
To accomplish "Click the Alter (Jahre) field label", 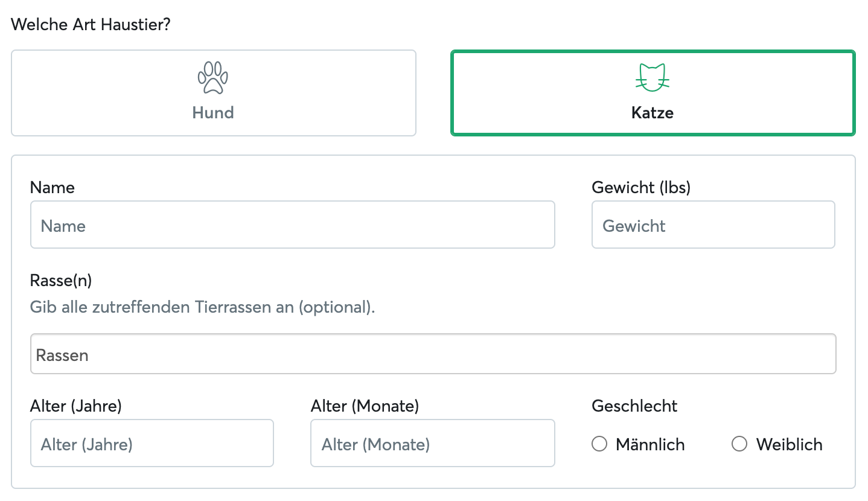I will (x=76, y=406).
